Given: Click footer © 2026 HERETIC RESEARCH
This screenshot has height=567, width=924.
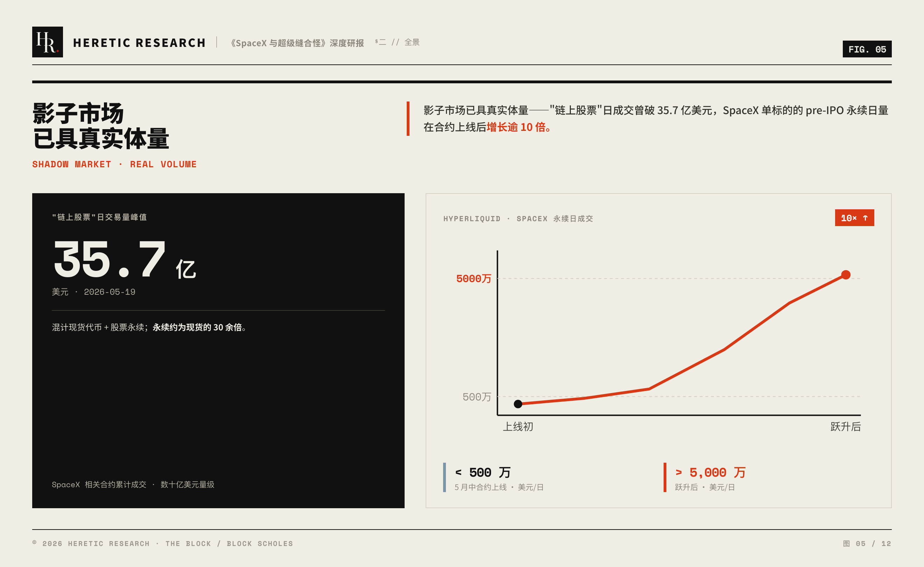Looking at the screenshot, I should pos(91,544).
